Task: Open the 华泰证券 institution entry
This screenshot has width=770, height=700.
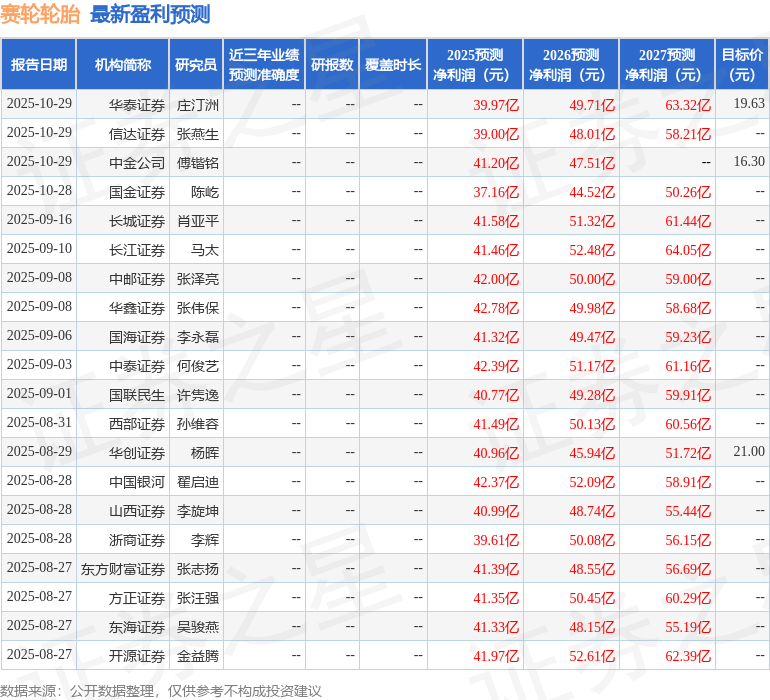Action: 137,104
